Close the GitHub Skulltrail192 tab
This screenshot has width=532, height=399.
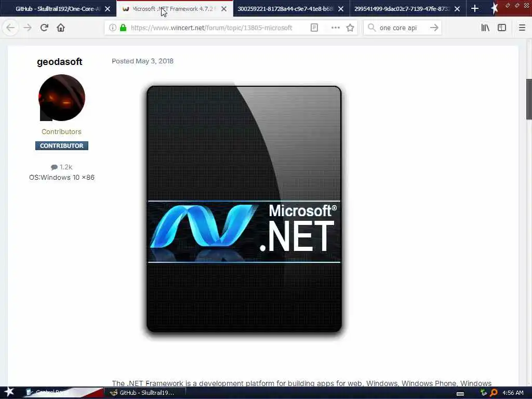pos(108,9)
